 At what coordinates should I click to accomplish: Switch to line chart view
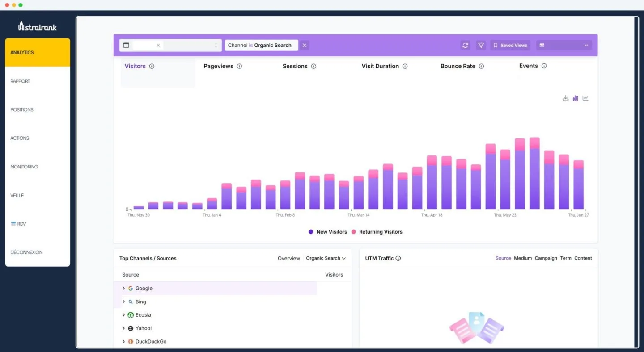(585, 98)
